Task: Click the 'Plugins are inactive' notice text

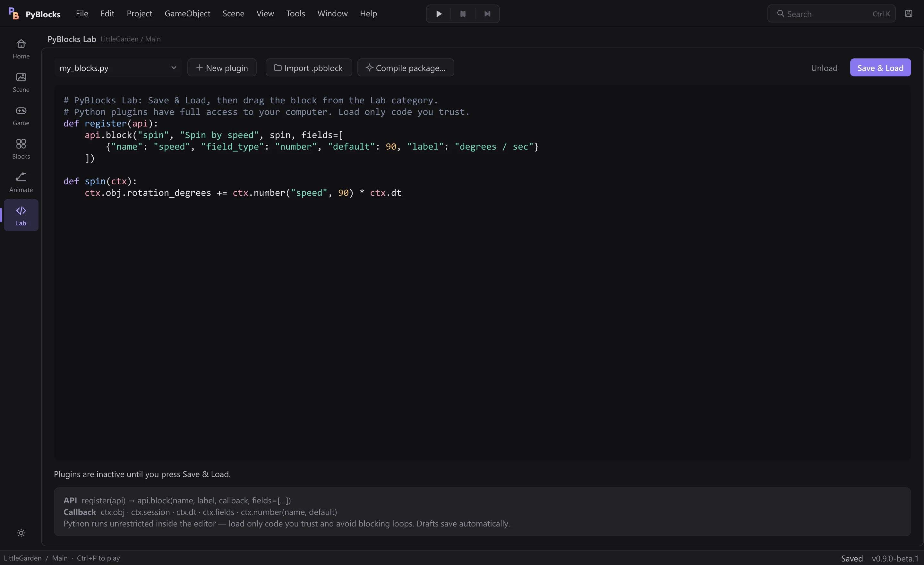Action: (x=142, y=474)
